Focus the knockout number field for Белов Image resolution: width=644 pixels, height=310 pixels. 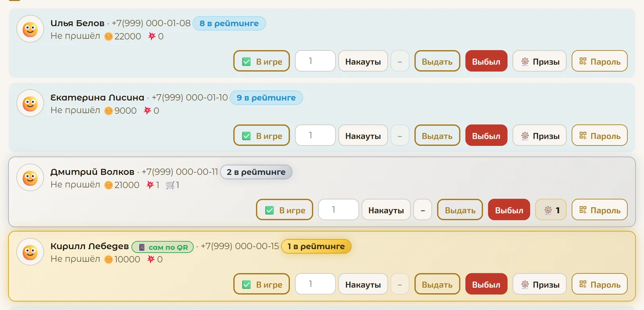315,61
